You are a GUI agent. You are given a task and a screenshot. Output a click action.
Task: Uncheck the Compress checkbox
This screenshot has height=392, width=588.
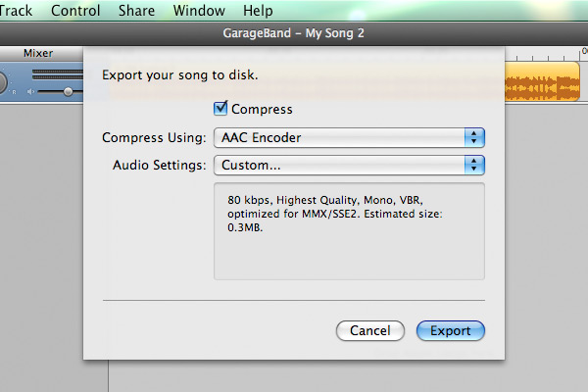coord(220,109)
